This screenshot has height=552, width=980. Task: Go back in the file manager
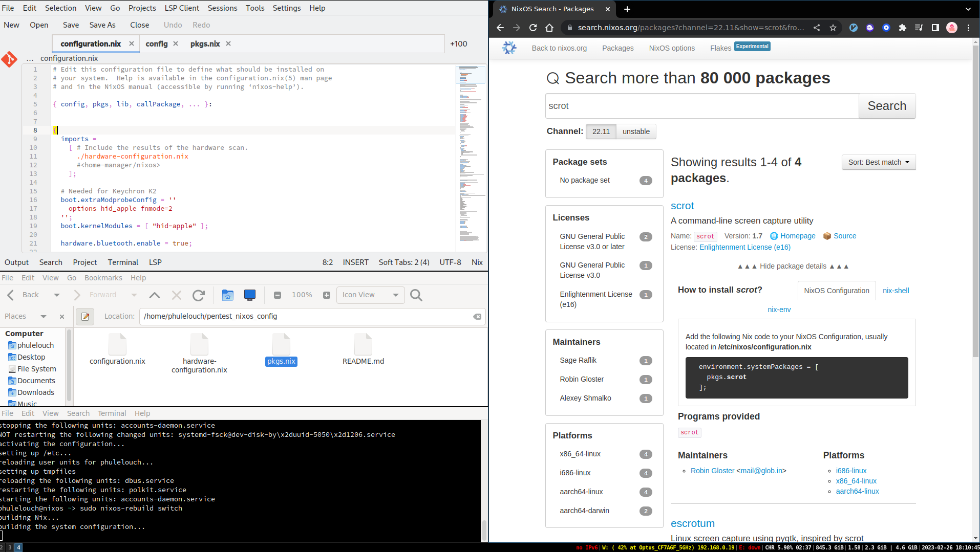coord(24,295)
